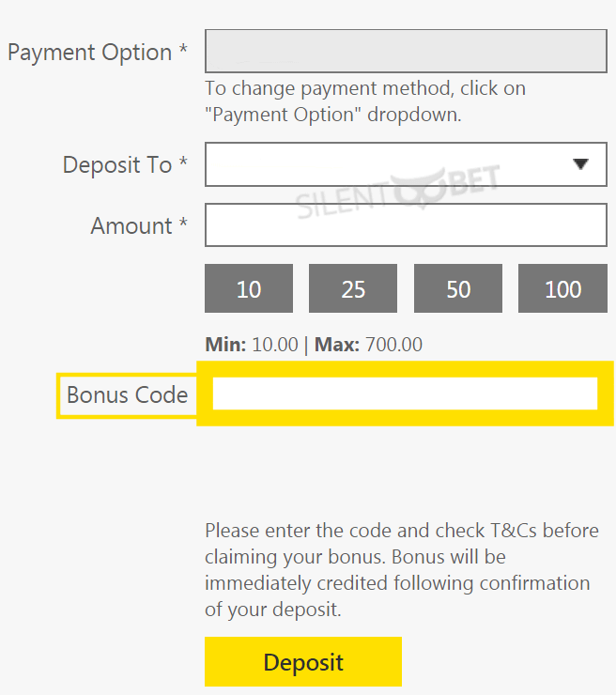
Task: Pick the 50 quick amount button
Action: pyautogui.click(x=458, y=288)
